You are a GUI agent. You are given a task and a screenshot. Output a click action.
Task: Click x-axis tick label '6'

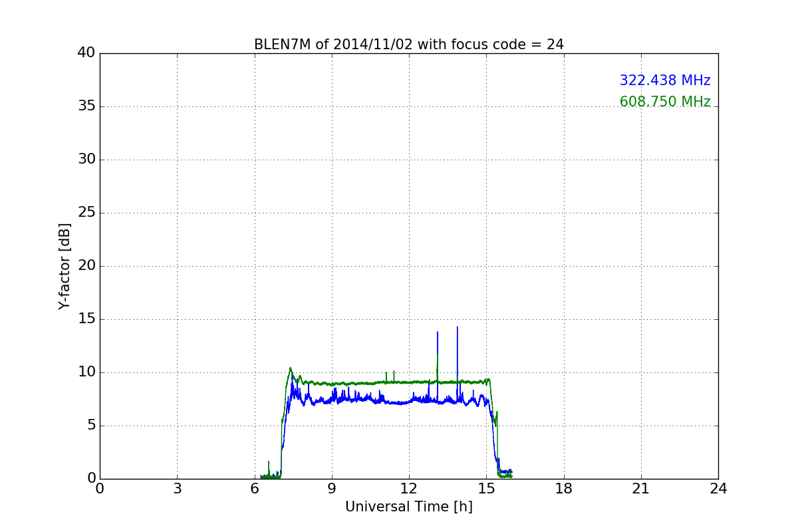coord(255,489)
